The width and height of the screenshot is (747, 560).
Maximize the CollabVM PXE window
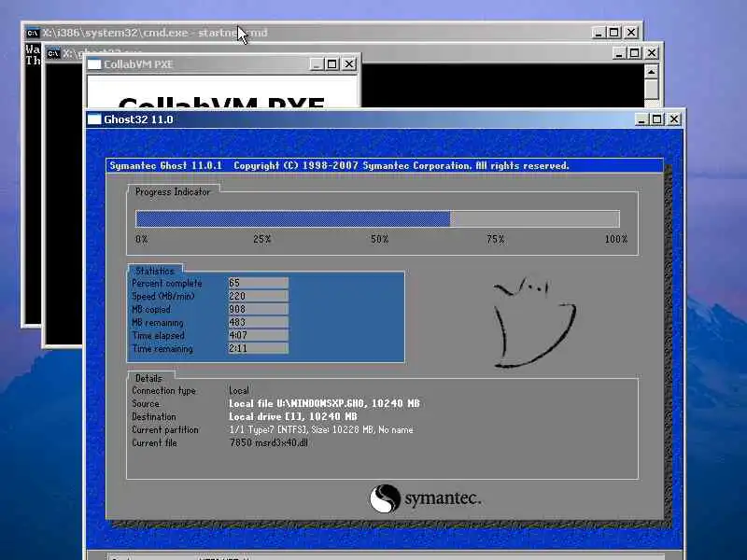click(332, 63)
